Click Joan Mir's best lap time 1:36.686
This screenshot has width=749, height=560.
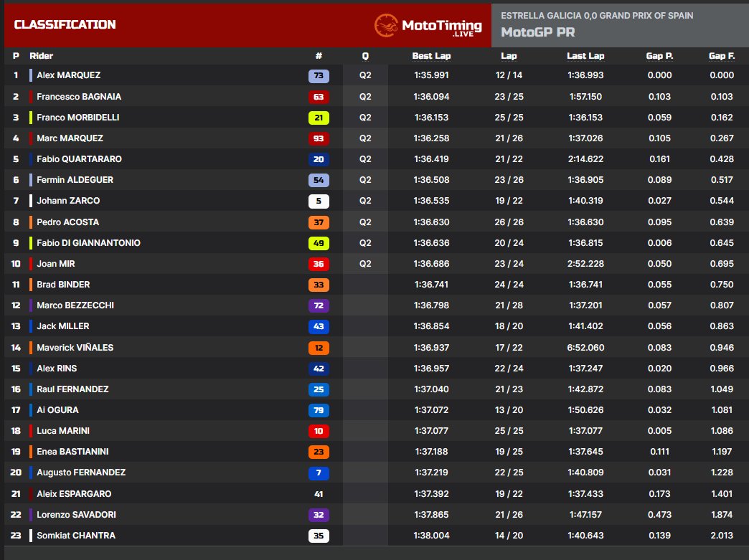pyautogui.click(x=431, y=264)
